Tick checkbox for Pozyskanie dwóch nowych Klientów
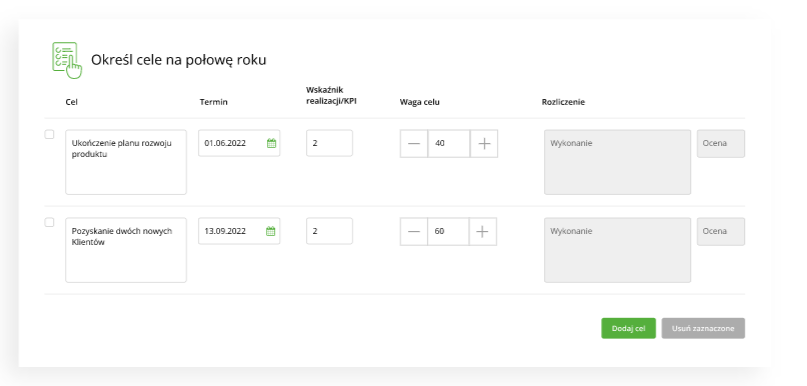807x386 pixels. click(x=49, y=222)
